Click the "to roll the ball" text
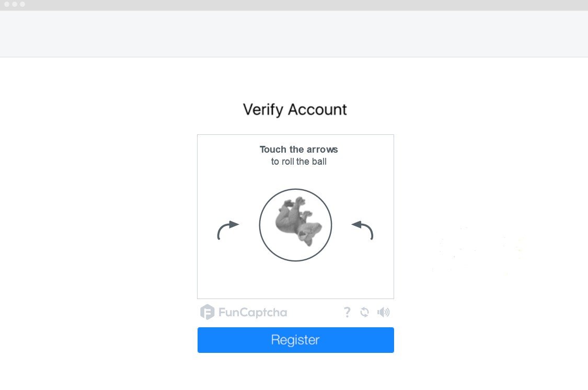Image resolution: width=588 pixels, height=390 pixels. (298, 162)
